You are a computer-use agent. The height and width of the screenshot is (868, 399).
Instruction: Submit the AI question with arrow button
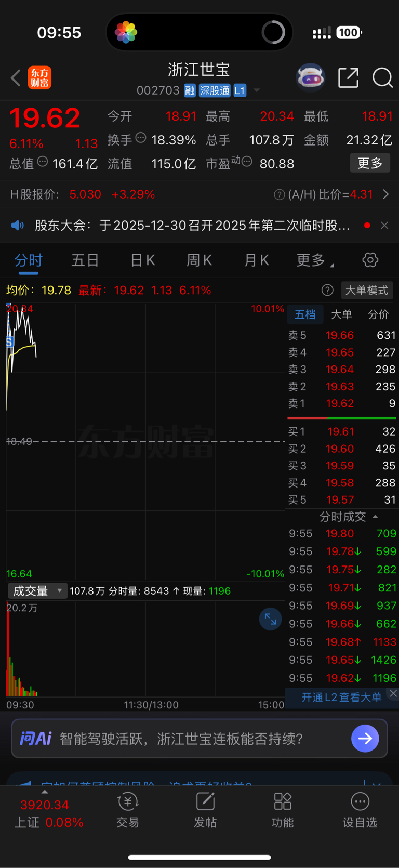coord(365,739)
